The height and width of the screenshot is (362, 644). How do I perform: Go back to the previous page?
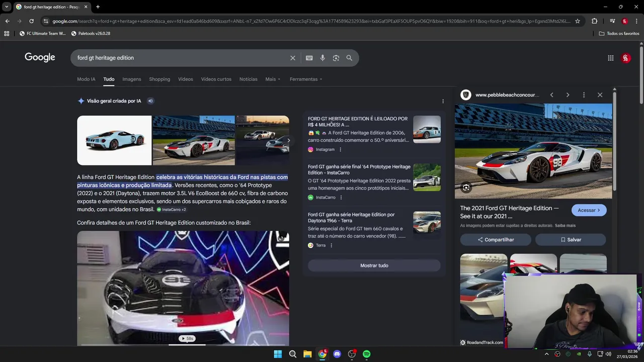tap(7, 21)
